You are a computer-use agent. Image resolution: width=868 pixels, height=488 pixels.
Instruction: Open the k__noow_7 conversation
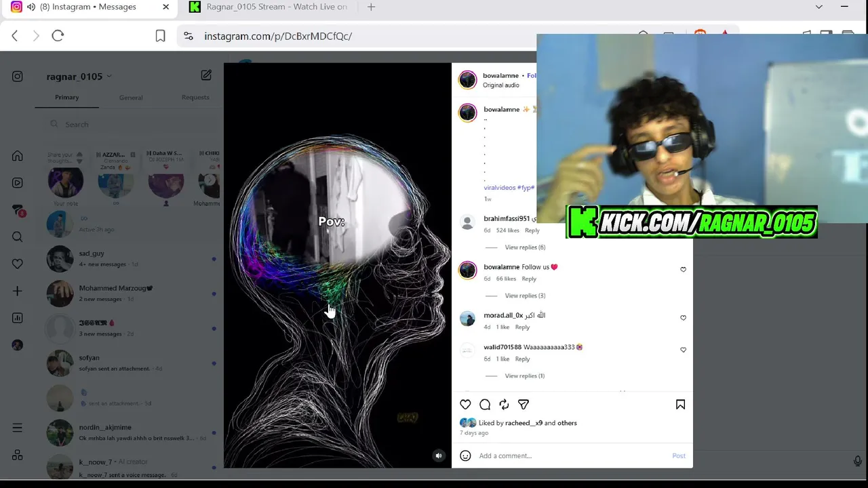131,467
